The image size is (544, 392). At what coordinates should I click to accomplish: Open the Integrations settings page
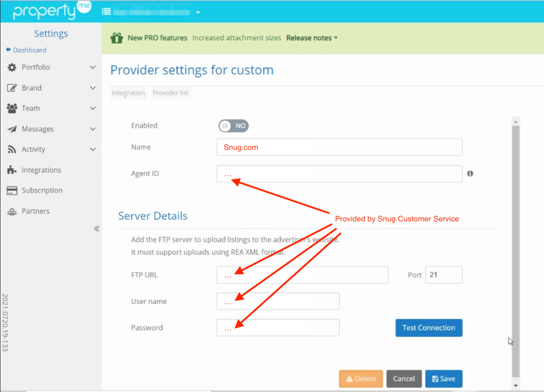coord(41,170)
